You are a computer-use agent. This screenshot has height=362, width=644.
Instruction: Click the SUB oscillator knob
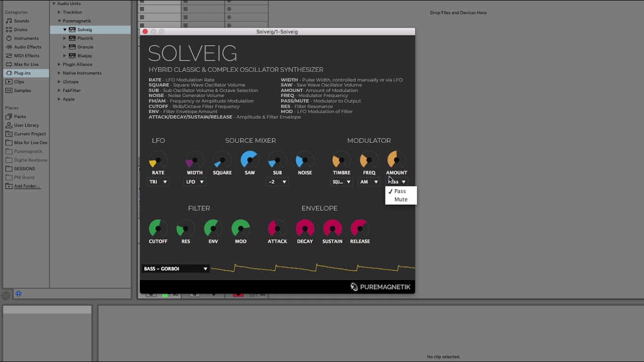pos(277,160)
